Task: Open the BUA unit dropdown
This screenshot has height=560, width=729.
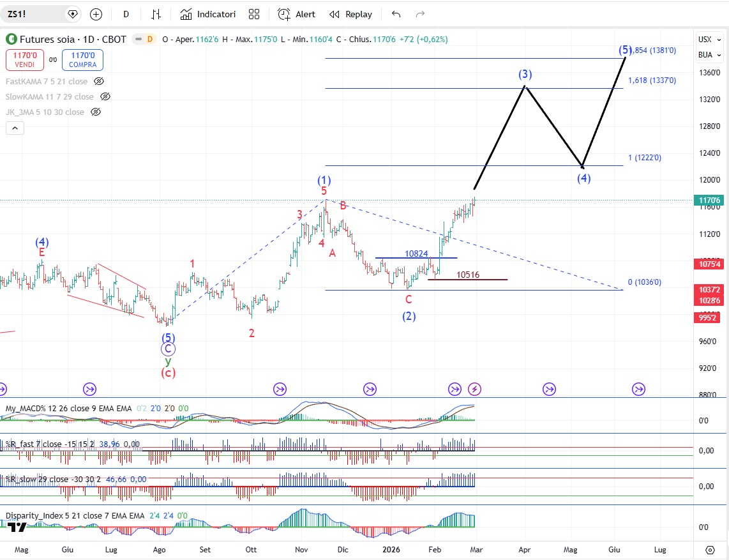Action: pos(709,55)
